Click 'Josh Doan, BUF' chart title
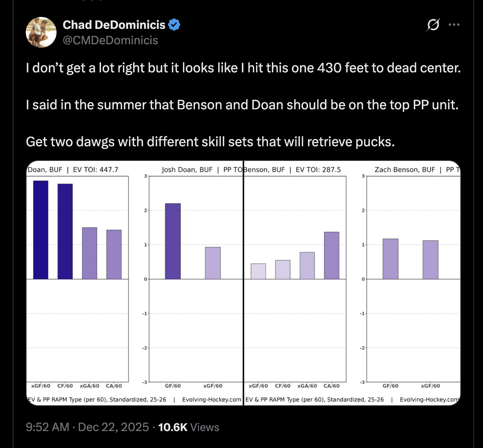The image size is (483, 448). [x=187, y=170]
